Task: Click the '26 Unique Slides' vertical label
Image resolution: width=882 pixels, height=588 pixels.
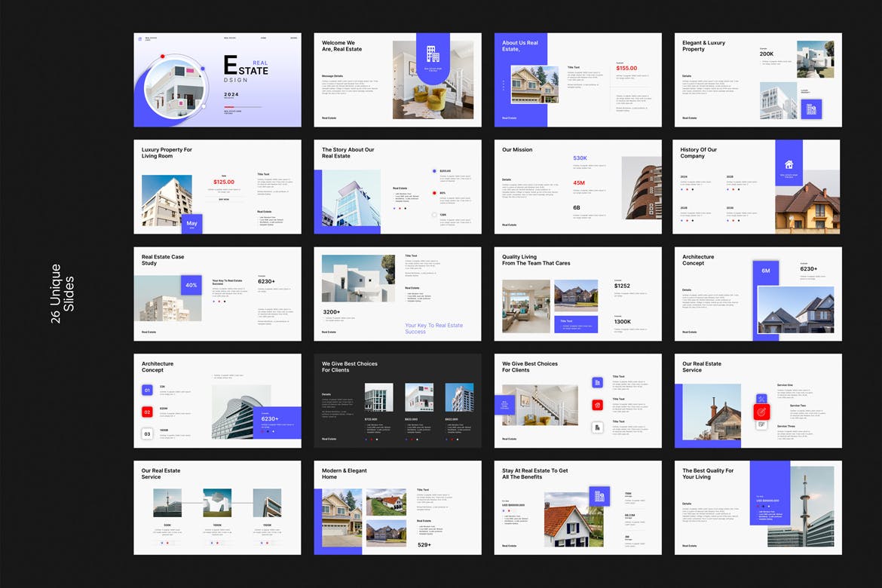Action: point(62,294)
